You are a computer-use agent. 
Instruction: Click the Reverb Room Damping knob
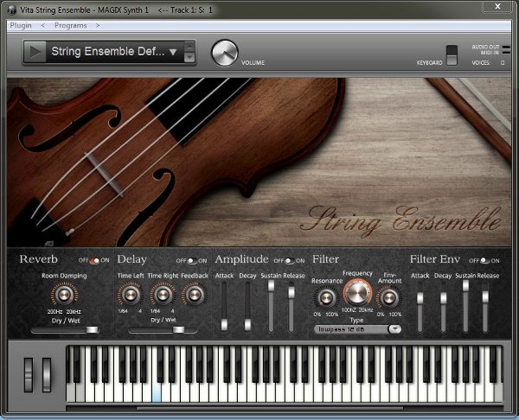[64, 294]
